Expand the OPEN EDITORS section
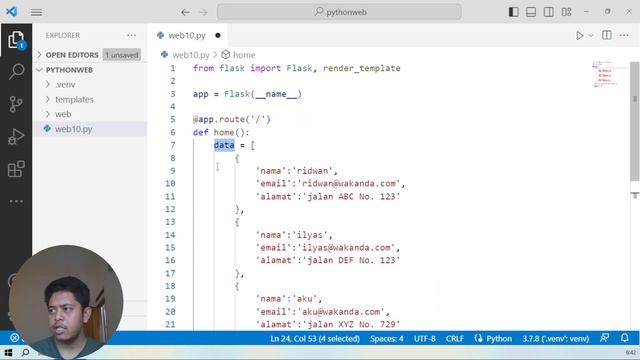Image resolution: width=640 pixels, height=360 pixels. (x=72, y=55)
